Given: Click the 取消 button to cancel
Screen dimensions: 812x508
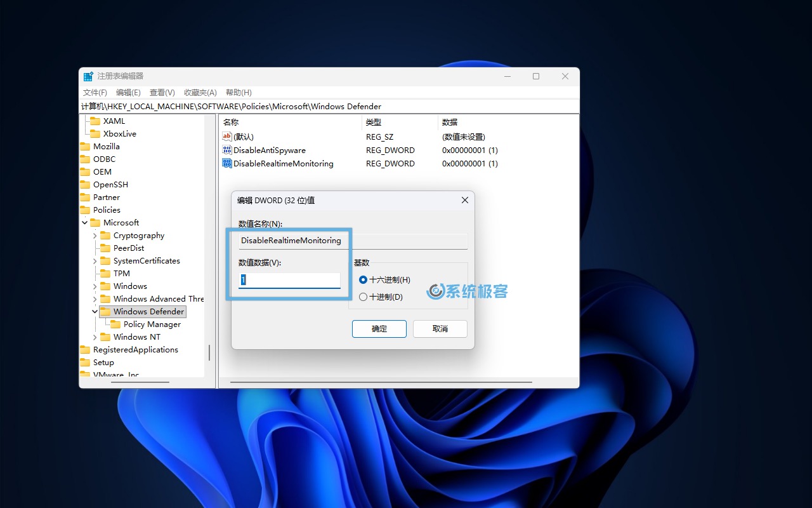Looking at the screenshot, I should 440,329.
